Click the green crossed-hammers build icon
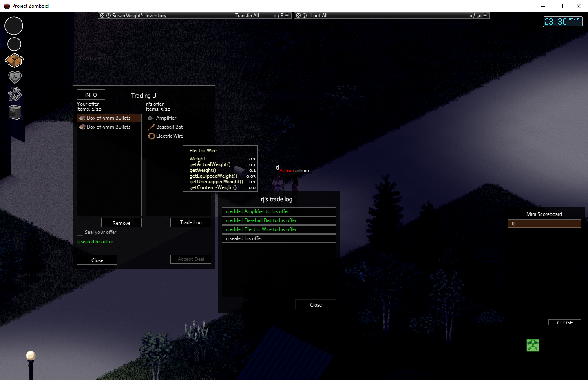 [x=533, y=345]
